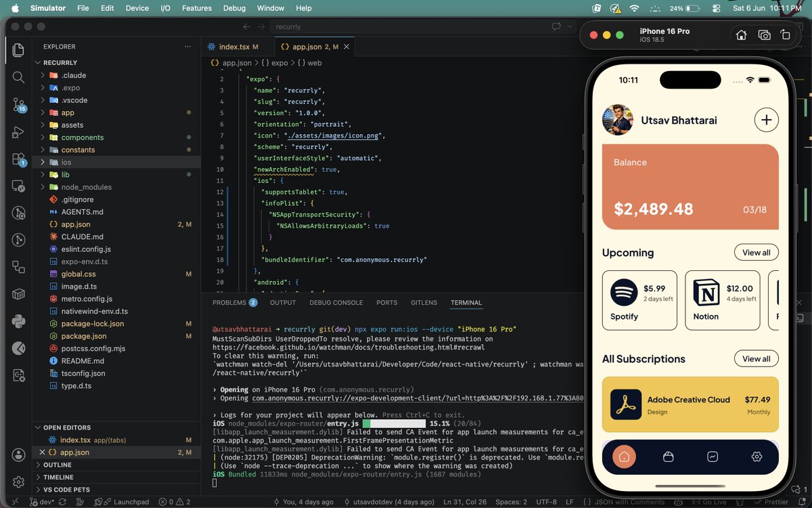
Task: Collapse the RECURRLY root section
Action: tap(60, 62)
